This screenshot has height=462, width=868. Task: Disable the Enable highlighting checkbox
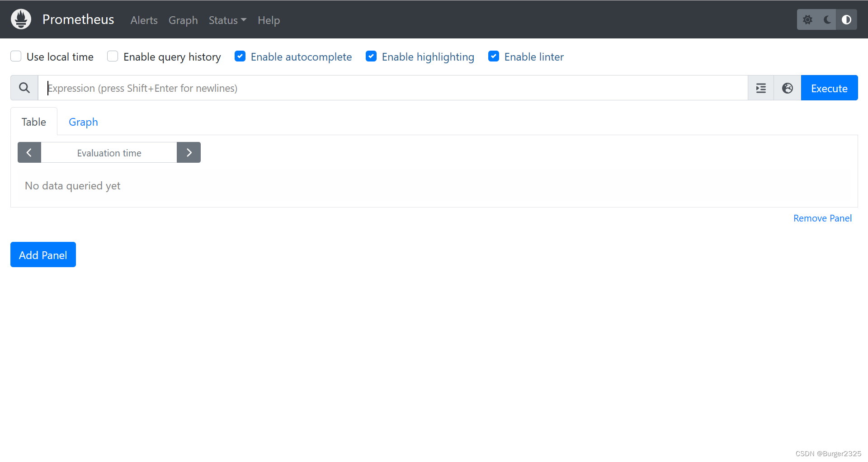[371, 57]
